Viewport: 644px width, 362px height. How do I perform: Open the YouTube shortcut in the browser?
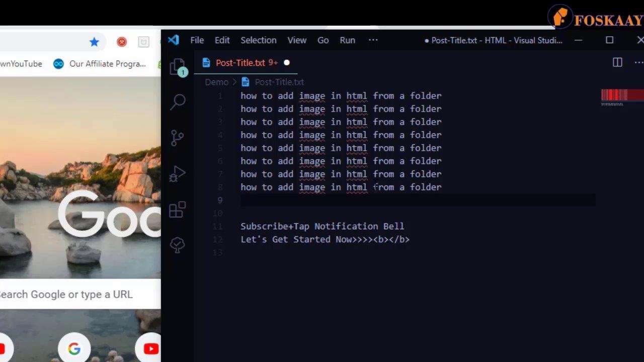(150, 348)
